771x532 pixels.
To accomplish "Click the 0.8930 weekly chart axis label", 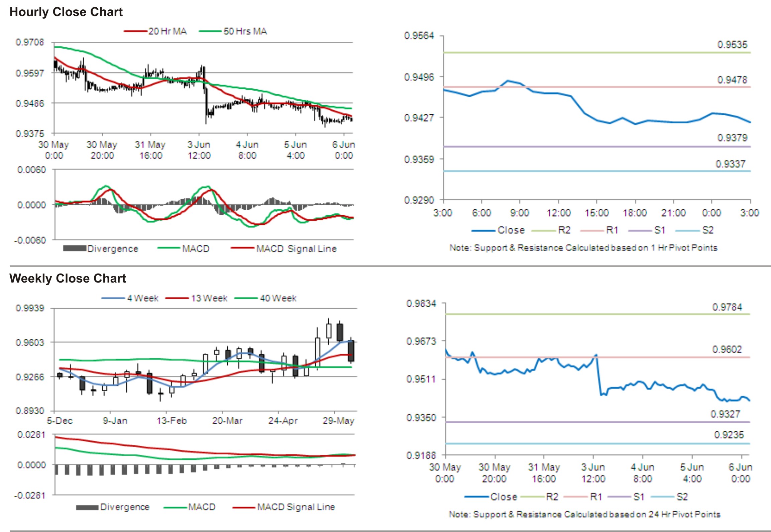I will (x=30, y=411).
